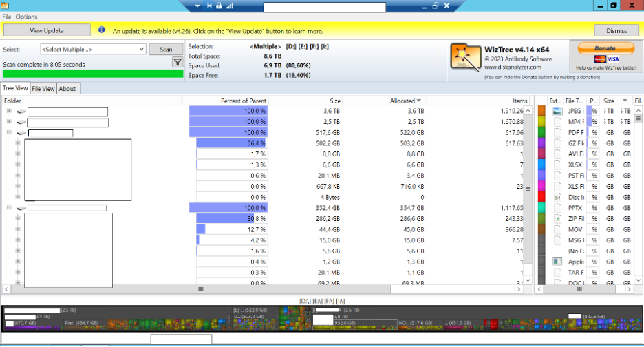This screenshot has height=347, width=644.
Task: Click the JPEG file type icon
Action: click(557, 112)
